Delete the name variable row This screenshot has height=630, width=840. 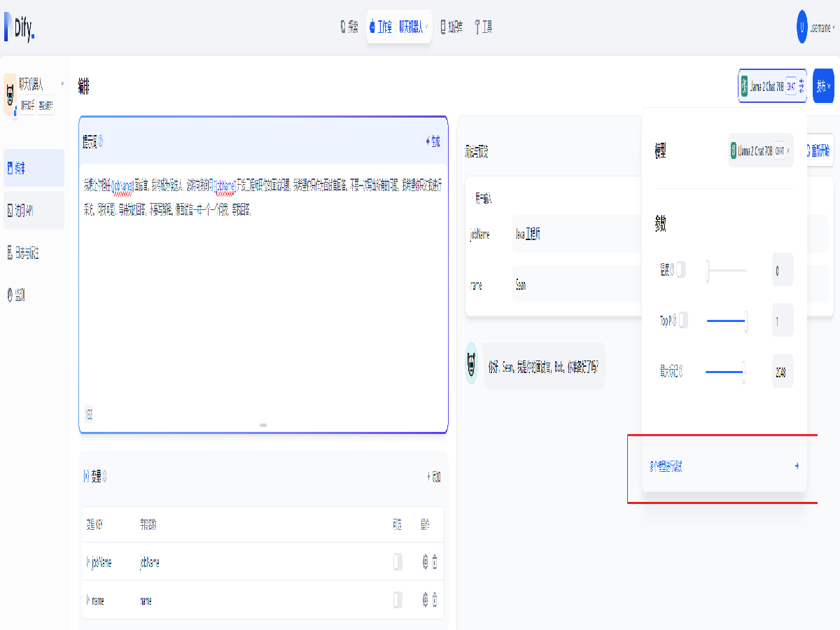pos(435,600)
